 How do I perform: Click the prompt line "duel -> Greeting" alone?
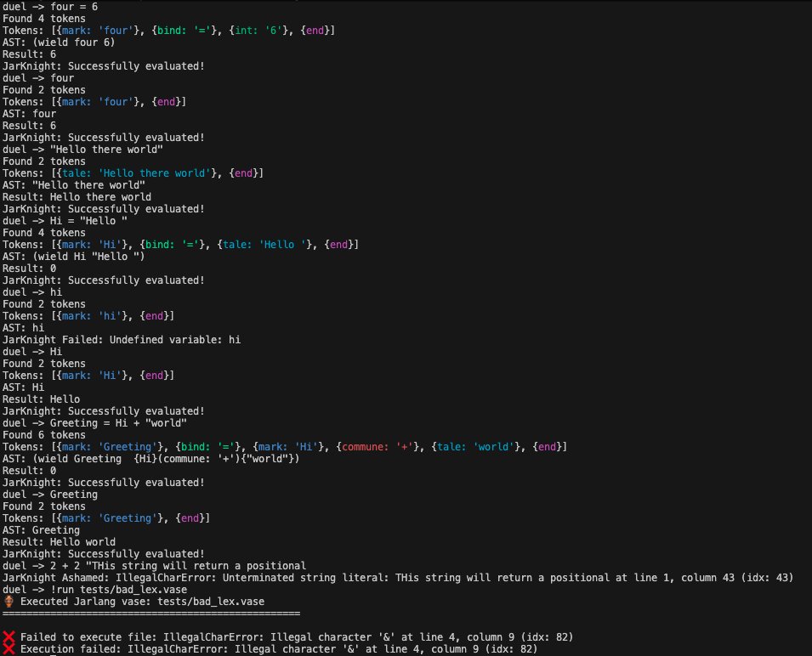point(50,495)
